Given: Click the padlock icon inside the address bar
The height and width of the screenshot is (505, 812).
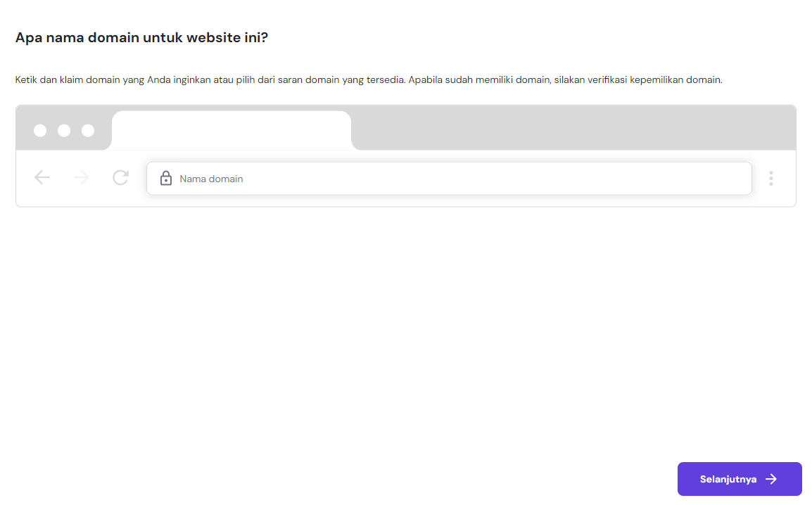Looking at the screenshot, I should (x=166, y=178).
